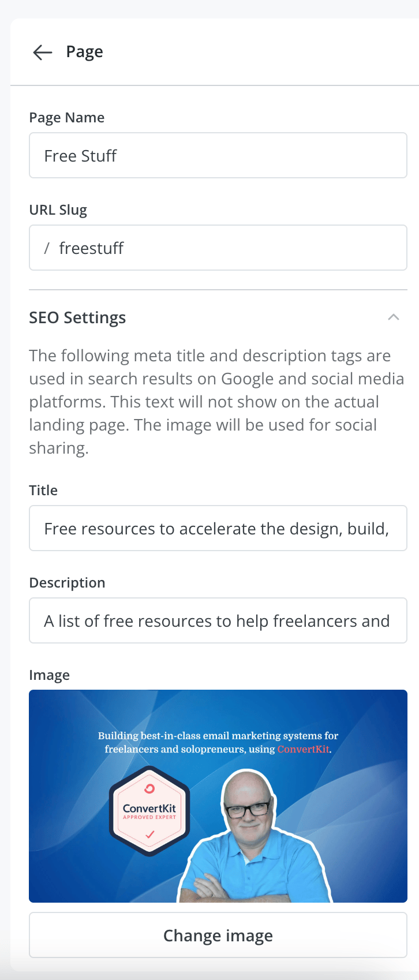This screenshot has width=419, height=980.
Task: Focus the SEO Description input field
Action: (x=218, y=621)
